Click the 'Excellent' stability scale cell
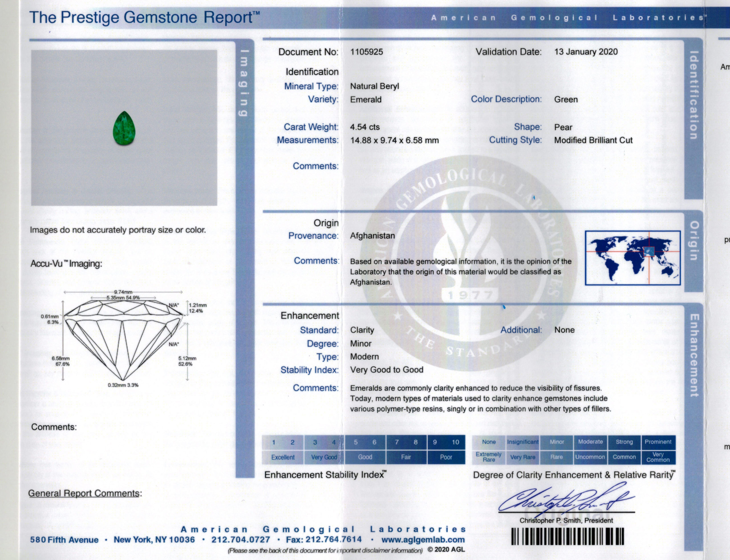This screenshot has height=560, width=730. click(283, 457)
